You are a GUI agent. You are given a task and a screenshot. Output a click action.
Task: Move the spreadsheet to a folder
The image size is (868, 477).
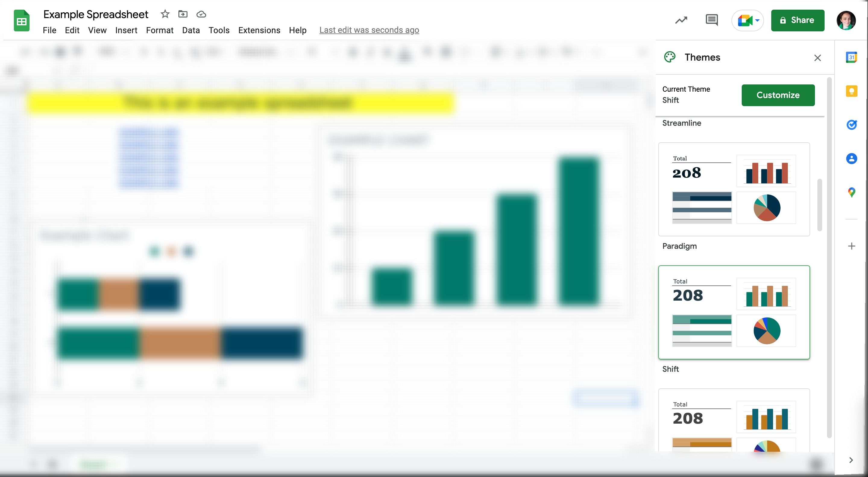coord(183,14)
